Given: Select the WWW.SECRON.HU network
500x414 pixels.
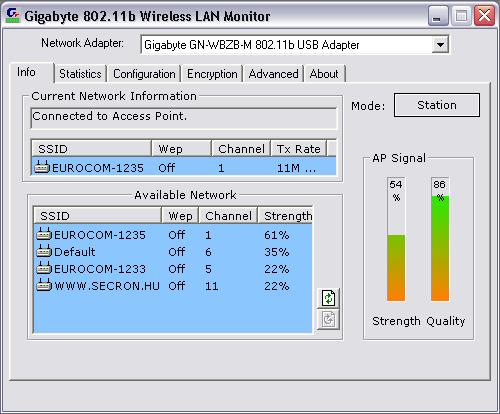Looking at the screenshot, I should (173, 286).
